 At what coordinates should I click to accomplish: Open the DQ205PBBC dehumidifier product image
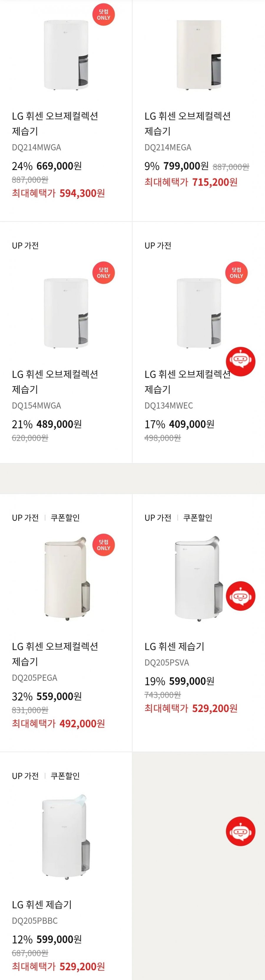point(66,837)
